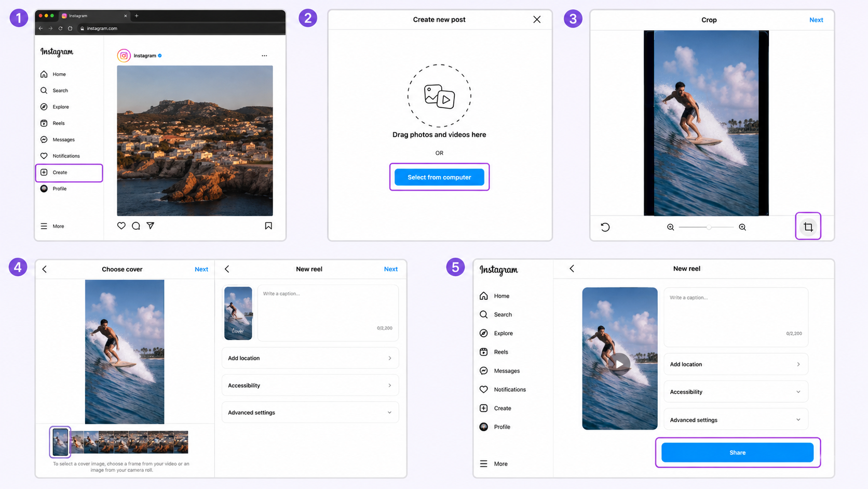Go back from New reel in panel 5
This screenshot has height=489, width=868.
click(572, 269)
